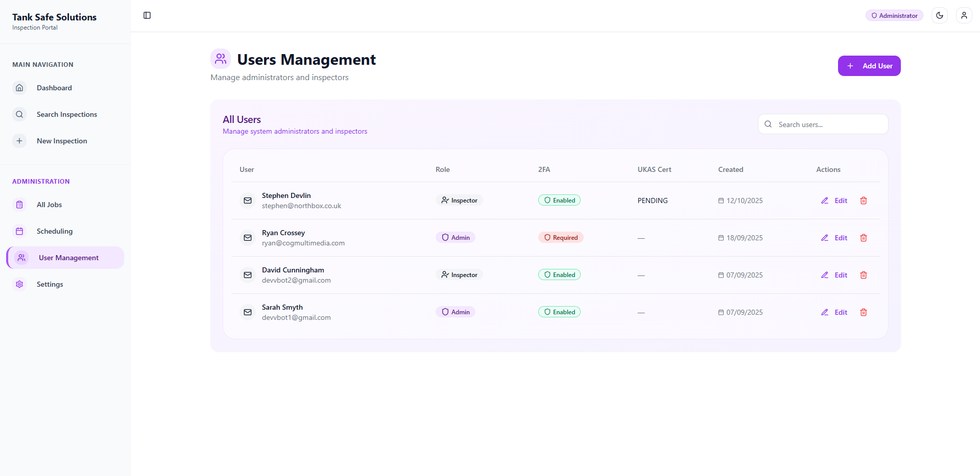
Task: Switch theme using the moon icon
Action: [939, 15]
